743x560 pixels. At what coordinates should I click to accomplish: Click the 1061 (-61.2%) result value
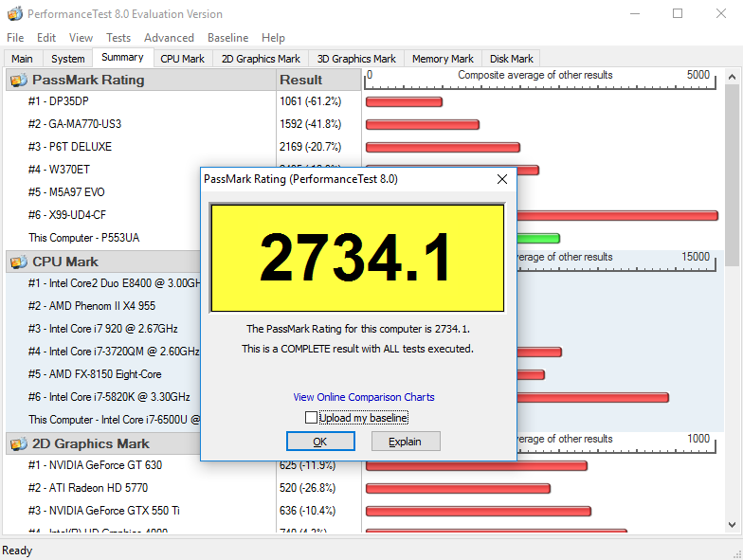pyautogui.click(x=311, y=101)
